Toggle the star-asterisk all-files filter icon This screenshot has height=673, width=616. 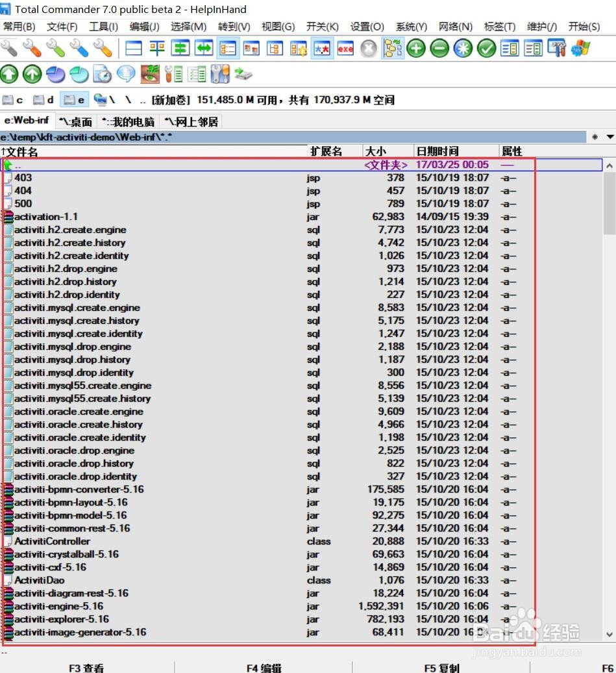coord(322,48)
